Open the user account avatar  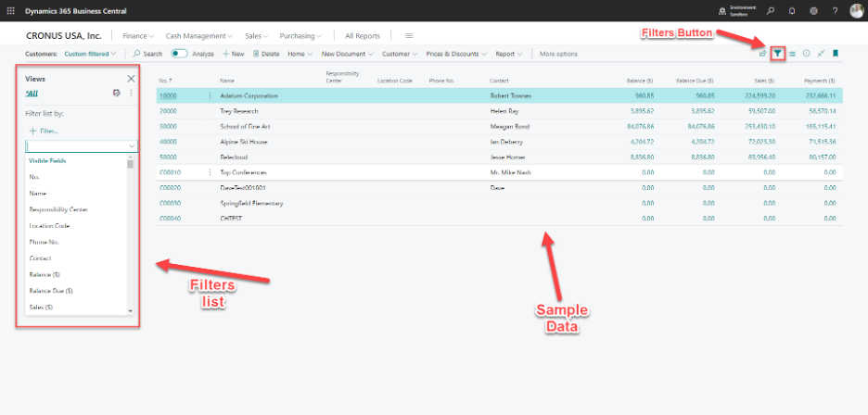[x=856, y=10]
